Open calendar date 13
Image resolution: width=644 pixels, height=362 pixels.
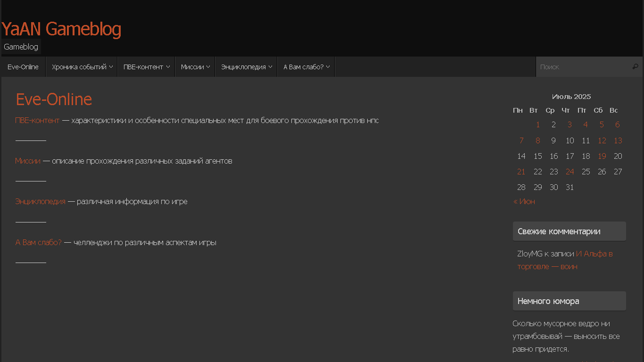pyautogui.click(x=618, y=140)
